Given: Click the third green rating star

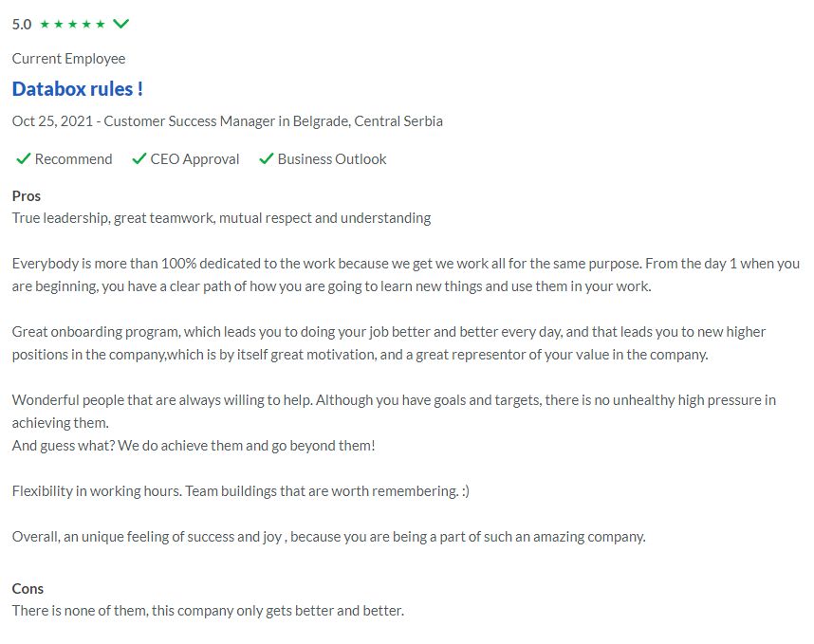Looking at the screenshot, I should 73,24.
